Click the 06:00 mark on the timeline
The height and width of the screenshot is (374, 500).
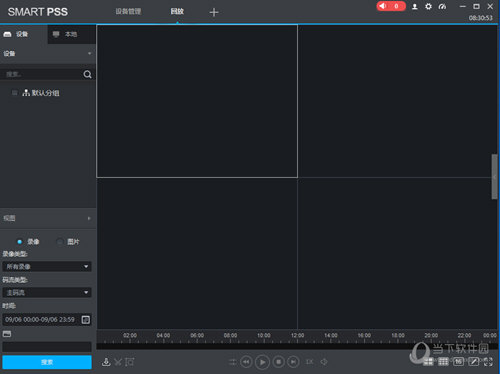tap(197, 335)
